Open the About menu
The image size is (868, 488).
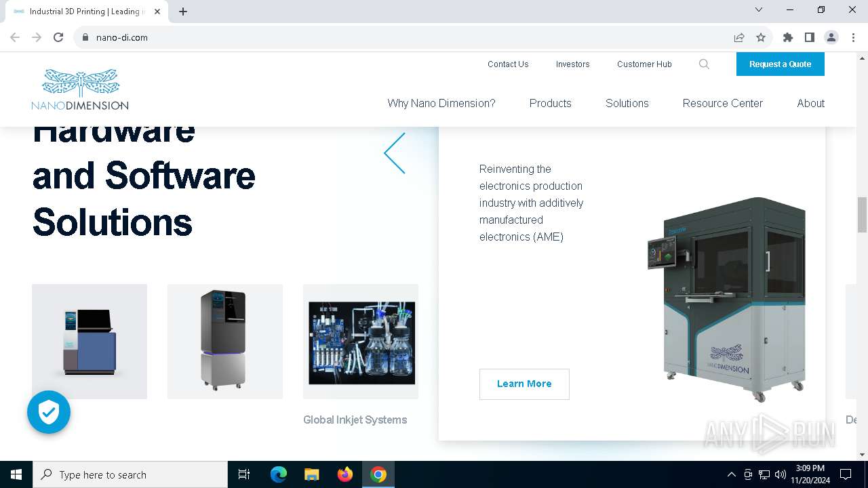pos(811,103)
